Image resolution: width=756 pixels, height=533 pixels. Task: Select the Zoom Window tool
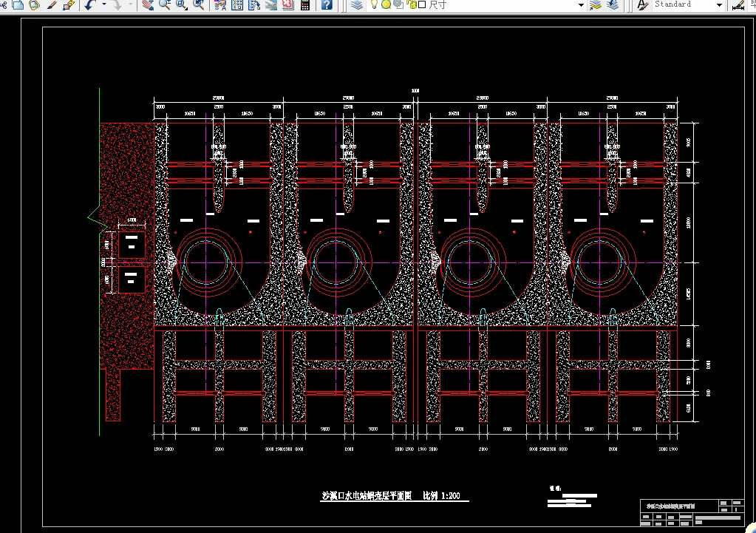181,5
